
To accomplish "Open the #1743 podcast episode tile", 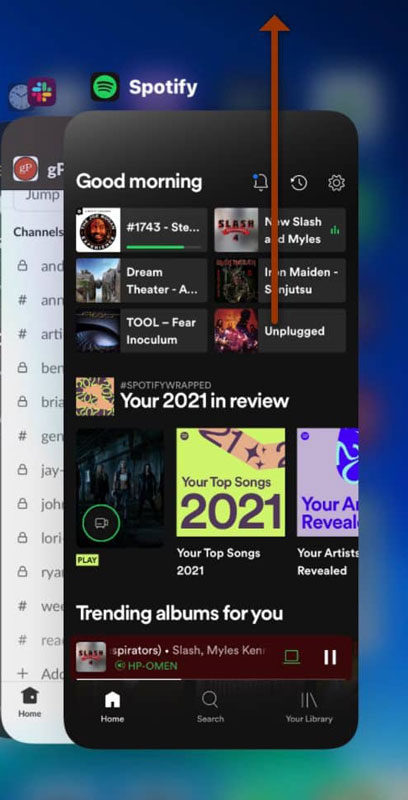I will click(142, 230).
